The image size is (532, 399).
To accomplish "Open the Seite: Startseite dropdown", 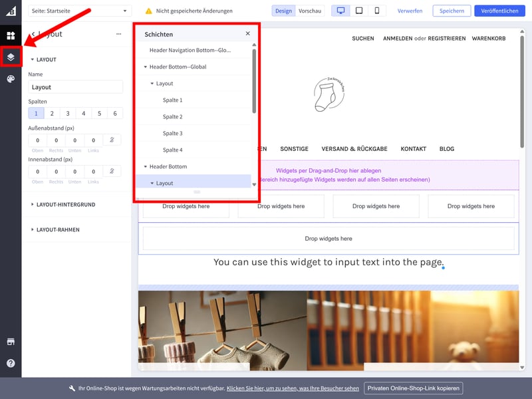I will 80,11.
